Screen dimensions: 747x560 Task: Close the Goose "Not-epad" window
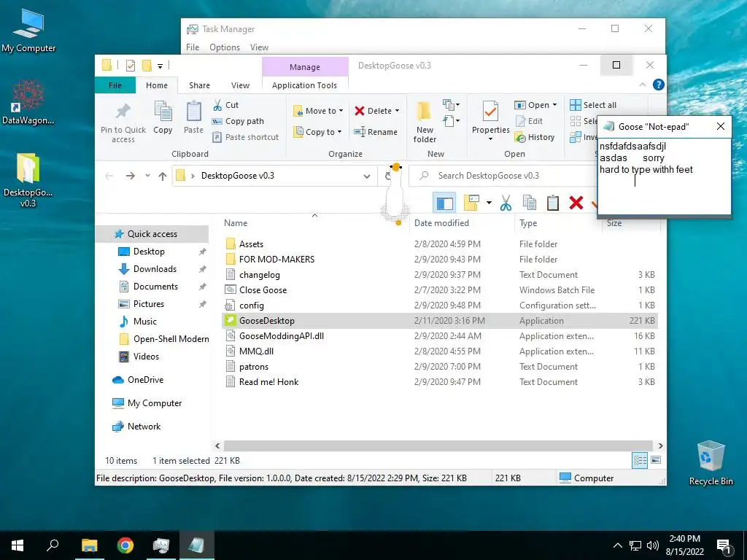(720, 126)
